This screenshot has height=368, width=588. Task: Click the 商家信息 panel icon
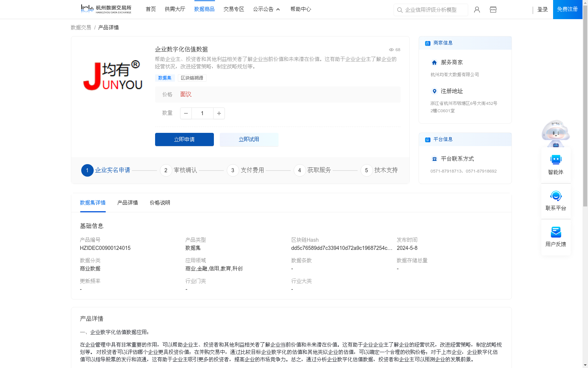(x=428, y=43)
